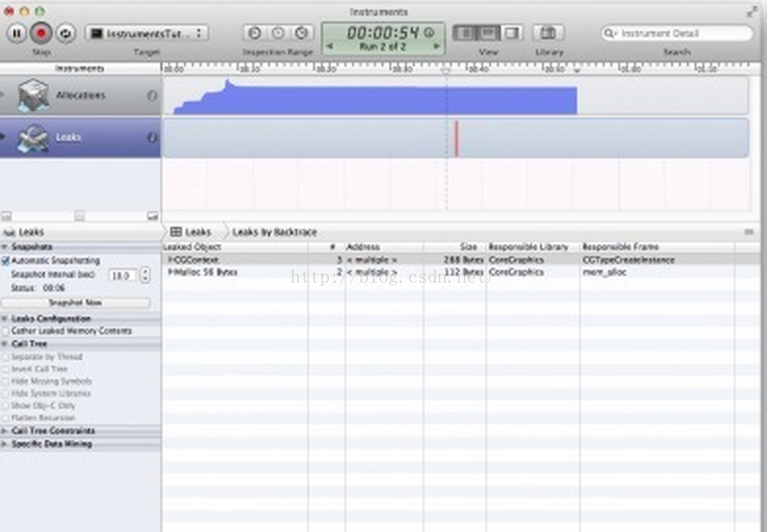Image resolution: width=767 pixels, height=532 pixels.
Task: Sort by Responsible Frame column header
Action: click(x=657, y=246)
